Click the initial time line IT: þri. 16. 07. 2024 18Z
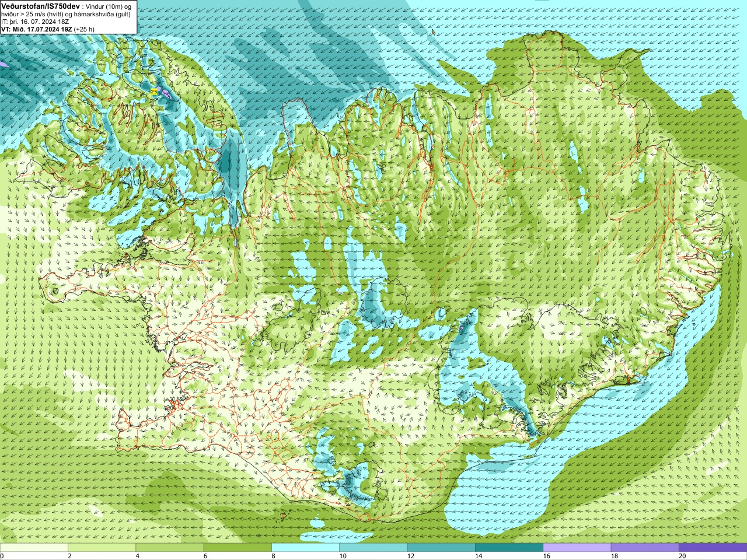The width and height of the screenshot is (747, 560). [35, 22]
